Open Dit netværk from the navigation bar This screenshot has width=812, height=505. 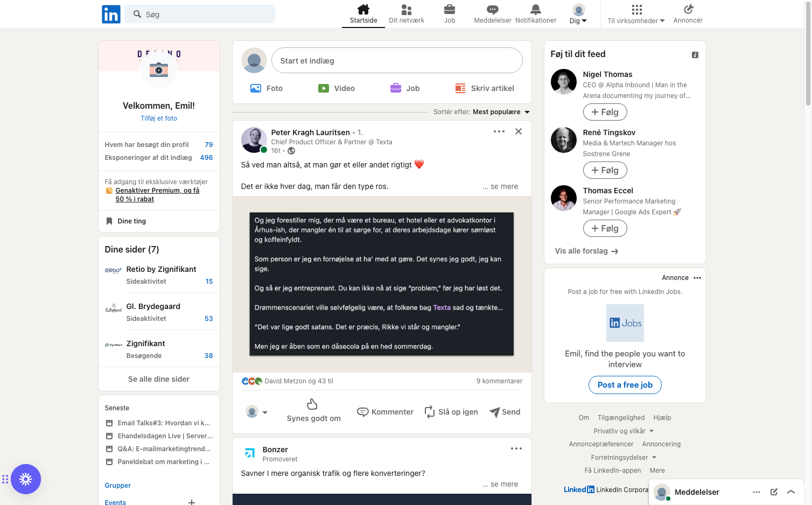(x=407, y=14)
